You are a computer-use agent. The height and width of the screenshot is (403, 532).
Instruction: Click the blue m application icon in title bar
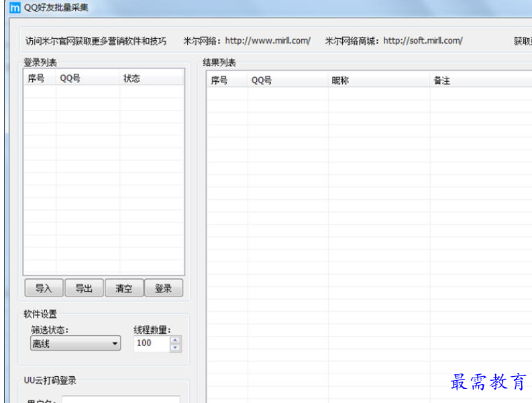pyautogui.click(x=15, y=7)
